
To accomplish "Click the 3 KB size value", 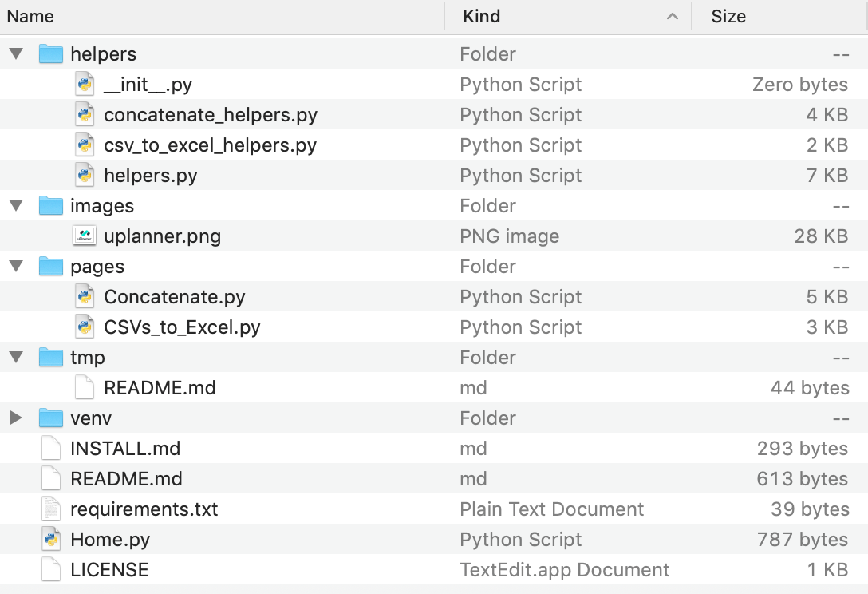I will [827, 327].
